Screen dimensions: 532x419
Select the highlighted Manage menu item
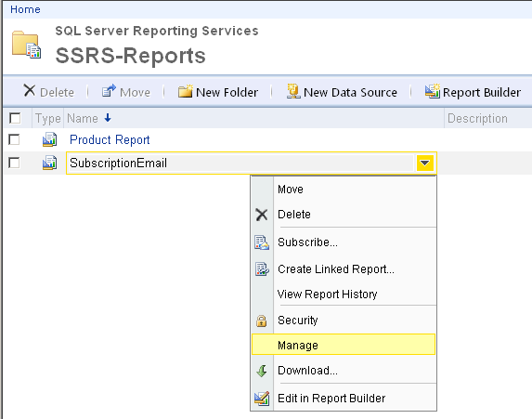[344, 345]
